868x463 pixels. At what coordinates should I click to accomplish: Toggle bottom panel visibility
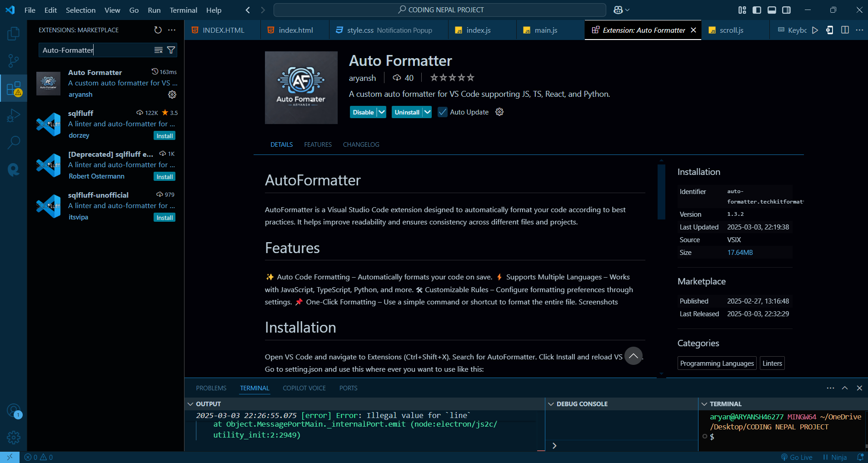772,10
